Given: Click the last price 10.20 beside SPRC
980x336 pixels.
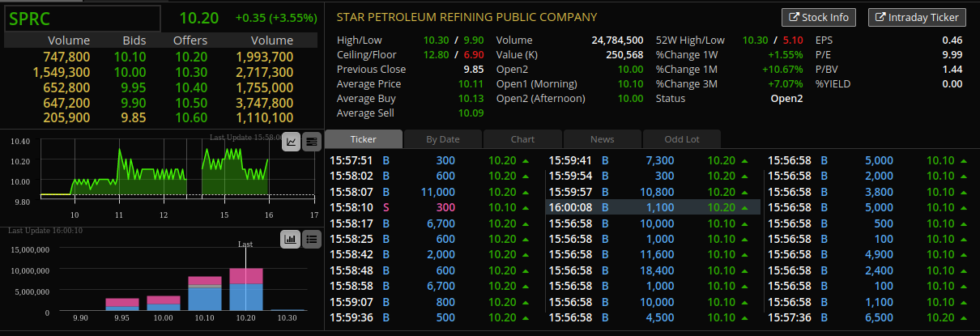Looking at the screenshot, I should [x=198, y=18].
